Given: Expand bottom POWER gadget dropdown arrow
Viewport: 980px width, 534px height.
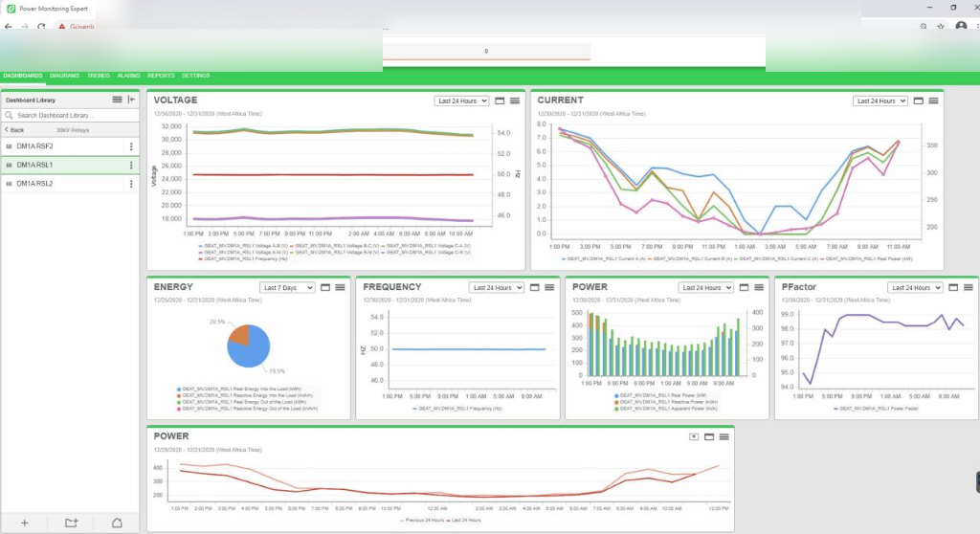Looking at the screenshot, I should (x=694, y=437).
